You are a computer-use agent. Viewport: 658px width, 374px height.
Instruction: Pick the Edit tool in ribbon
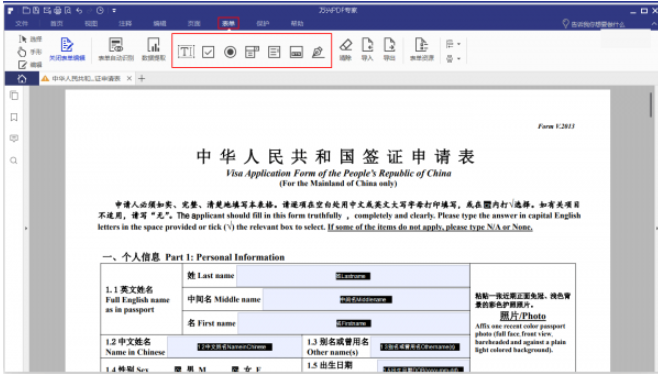click(30, 65)
